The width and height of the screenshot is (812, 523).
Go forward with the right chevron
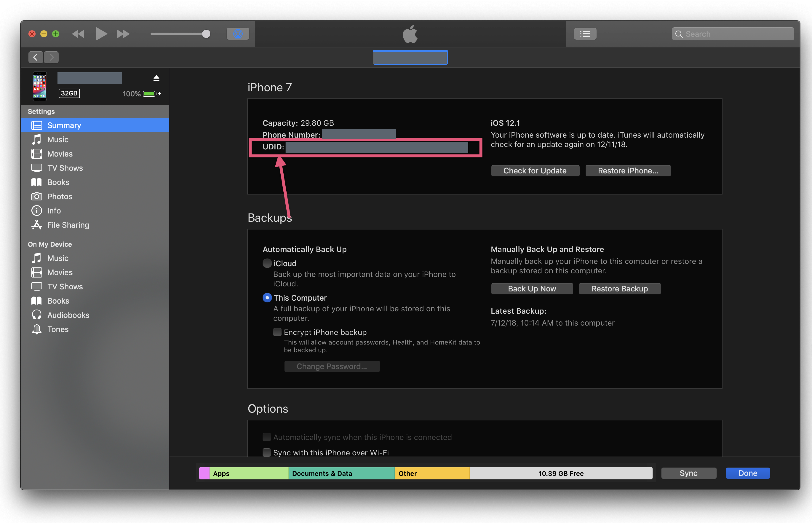point(51,57)
